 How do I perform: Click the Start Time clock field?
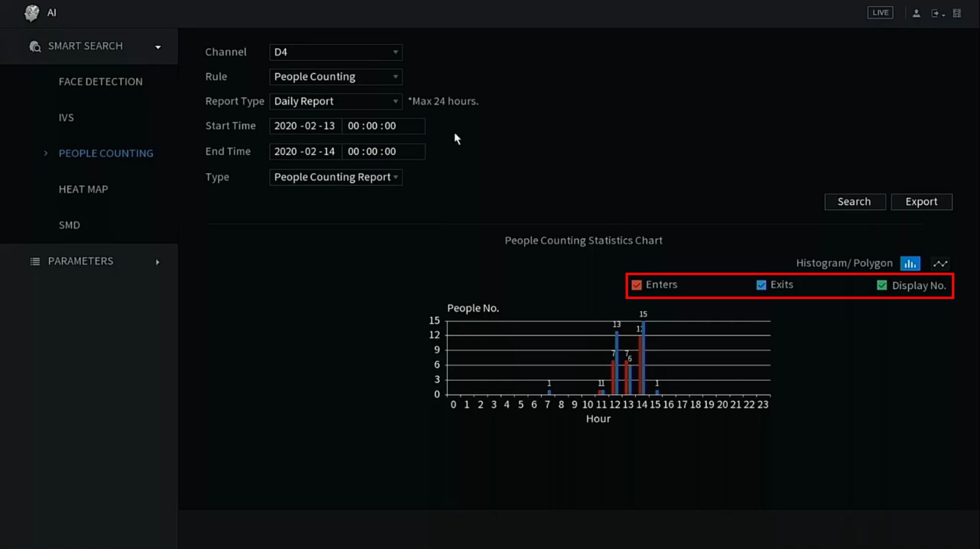click(x=384, y=126)
